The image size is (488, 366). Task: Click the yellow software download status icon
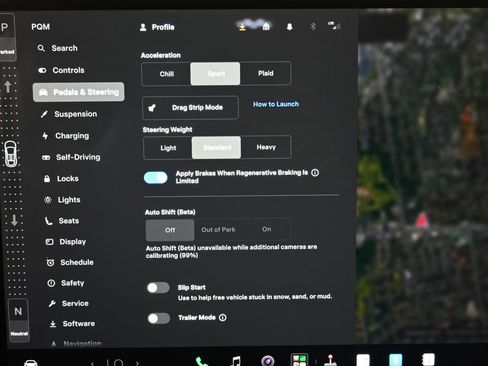(243, 27)
